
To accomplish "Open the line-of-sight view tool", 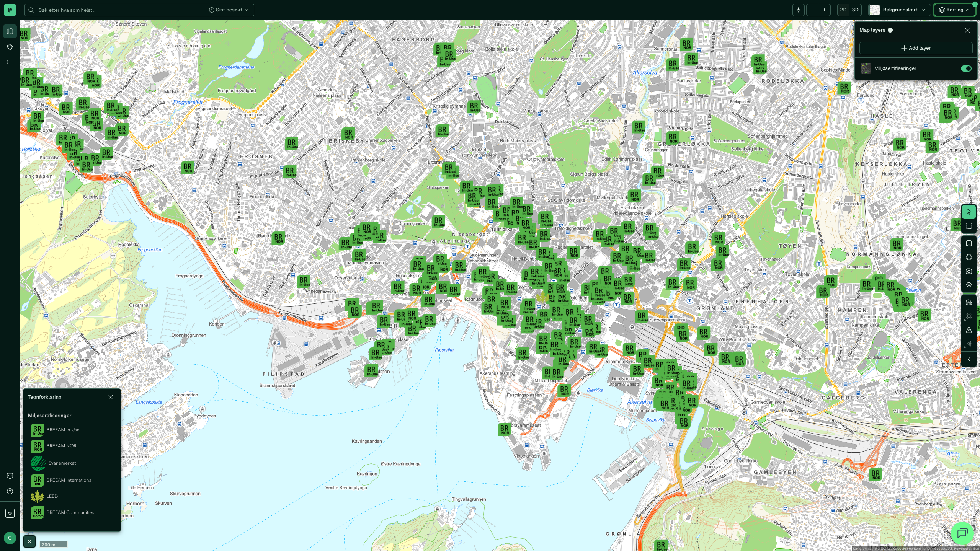I will coord(969,344).
